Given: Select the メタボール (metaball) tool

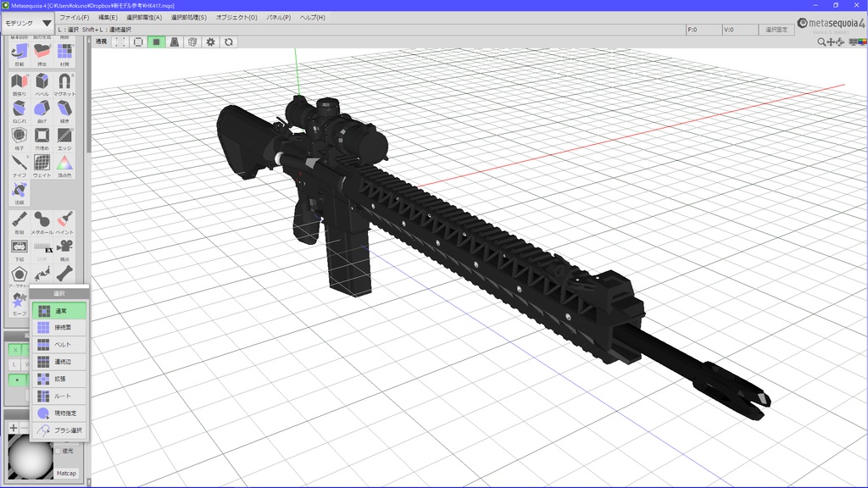Looking at the screenshot, I should coord(42,223).
